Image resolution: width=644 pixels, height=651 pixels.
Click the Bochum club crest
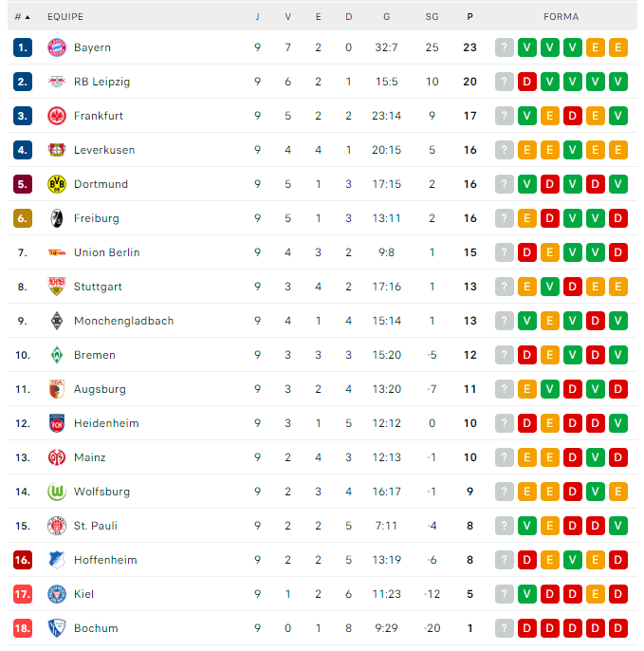[57, 628]
